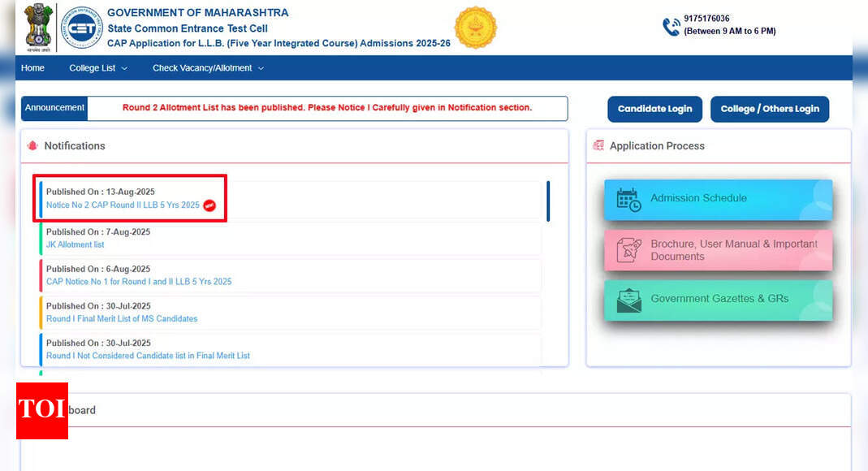The height and width of the screenshot is (471, 868).
Task: Click the Government of India emblem logo
Action: (x=38, y=26)
